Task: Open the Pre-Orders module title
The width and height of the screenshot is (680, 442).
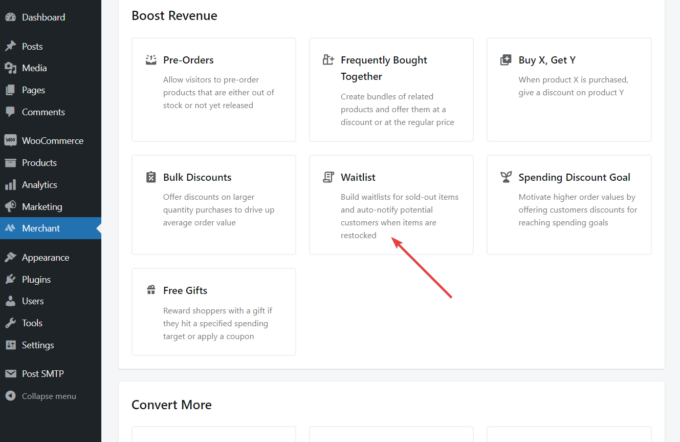Action: coord(188,60)
